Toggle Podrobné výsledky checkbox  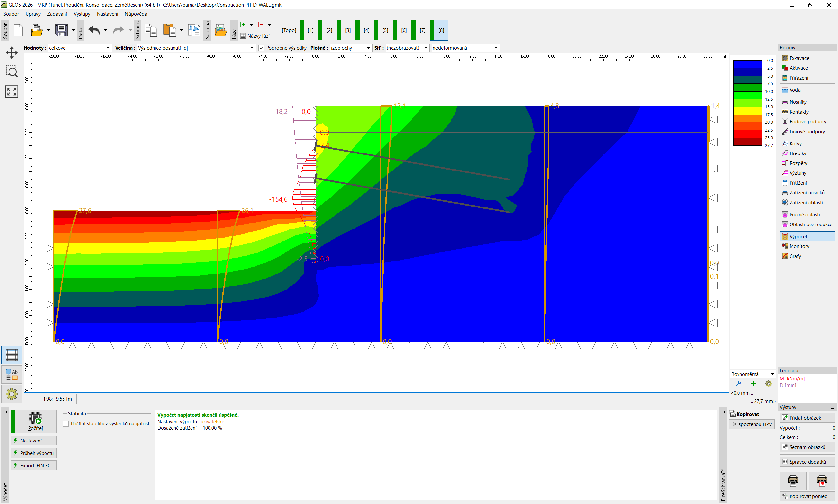click(261, 48)
